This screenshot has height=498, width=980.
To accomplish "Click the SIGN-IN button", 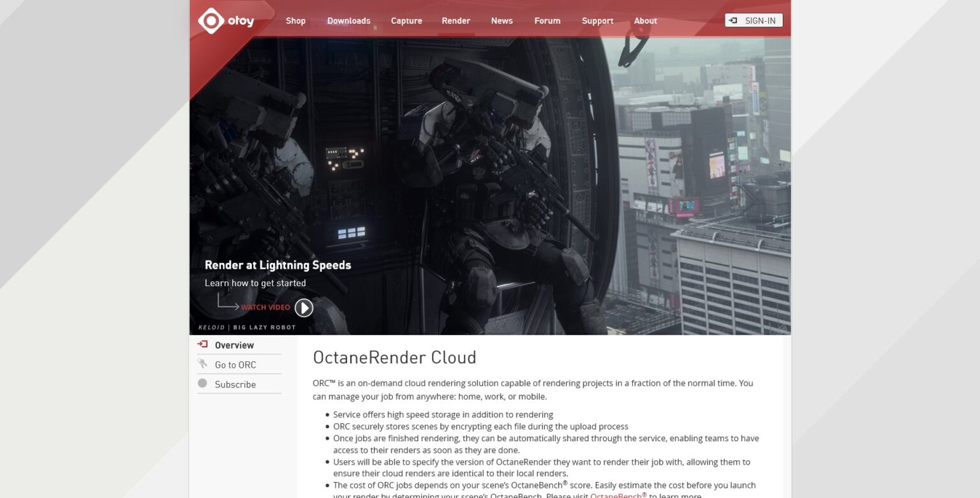I will click(x=754, y=20).
